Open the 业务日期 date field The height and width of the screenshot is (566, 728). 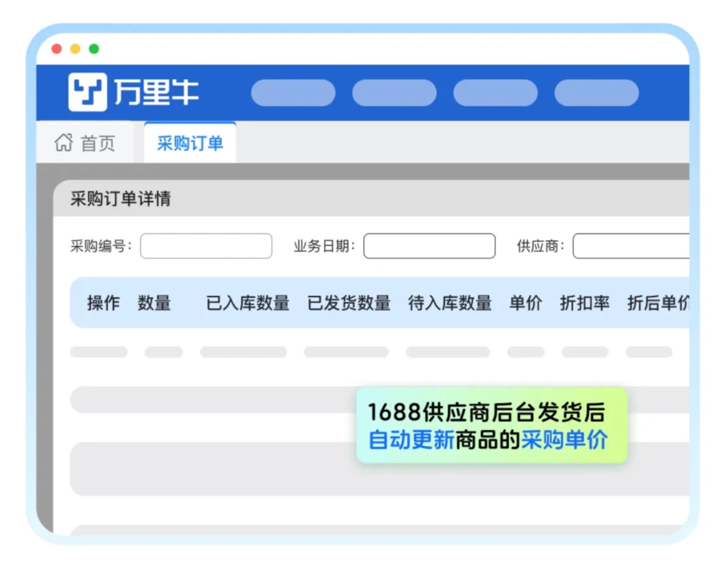coord(429,246)
